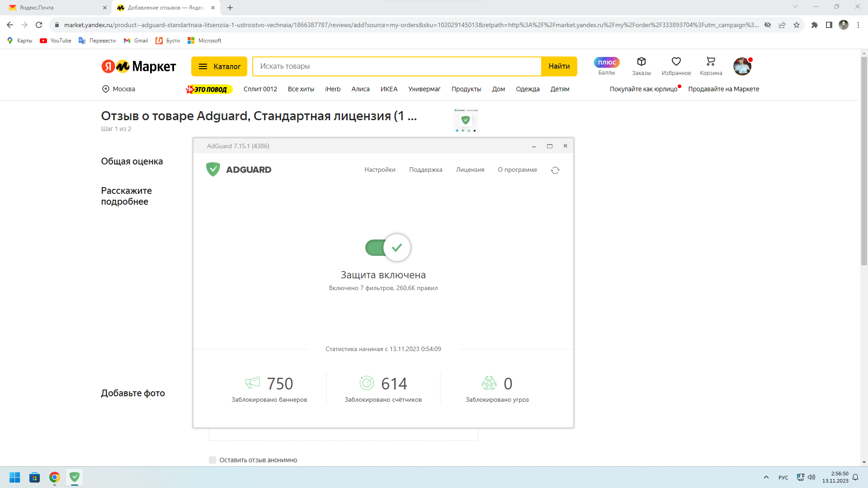Expand the system tray hidden icons chevron
This screenshot has height=488, width=868.
(766, 477)
